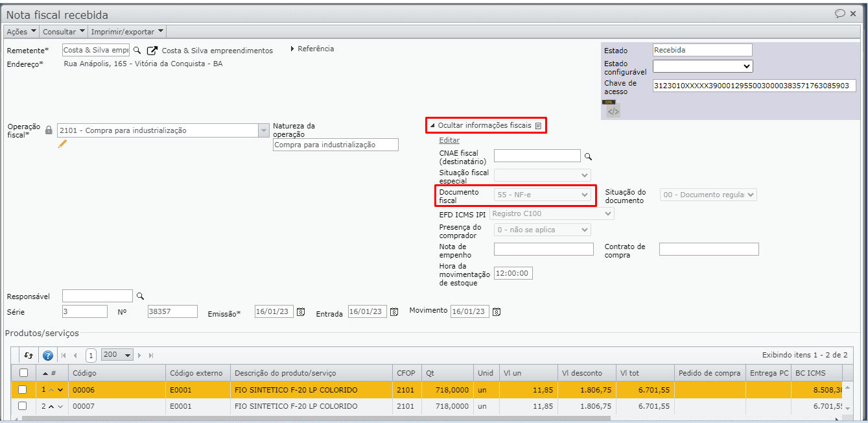Click the Editar link in fiscal information
868x423 pixels.
(449, 140)
